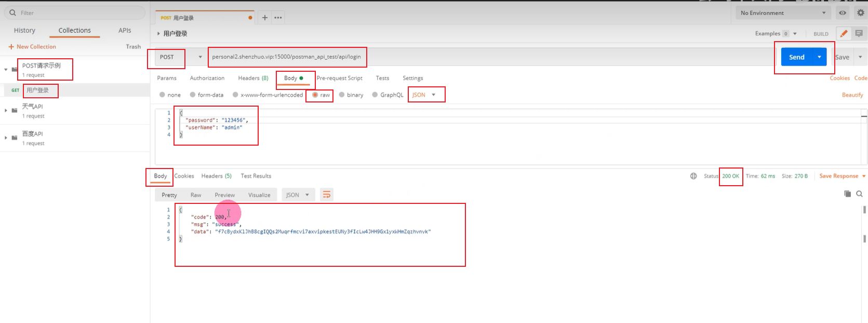Click the globe network icon near Status
Viewport: 868px width, 323px height.
[x=693, y=176]
